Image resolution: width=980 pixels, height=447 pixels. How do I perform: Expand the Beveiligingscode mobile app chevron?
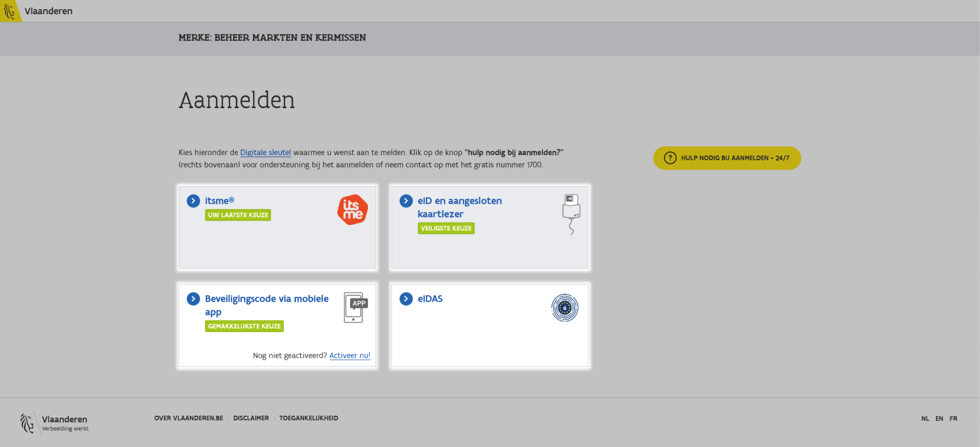[193, 299]
